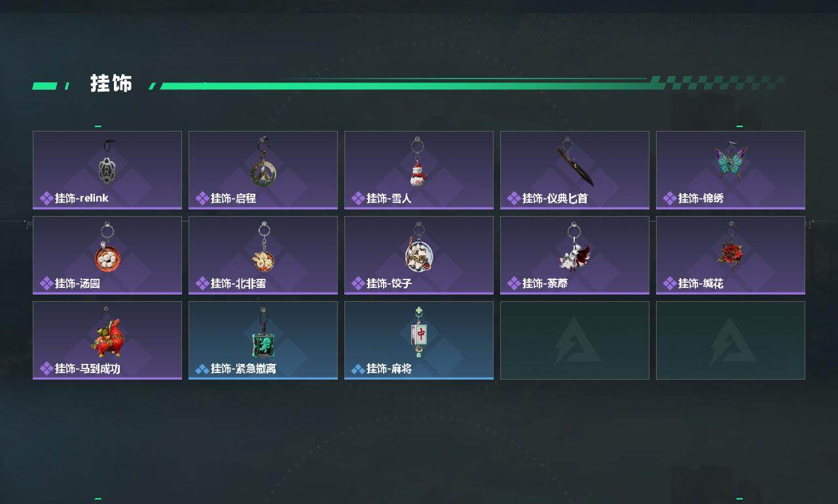Click the first empty charm slot
838x504 pixels.
tap(575, 340)
